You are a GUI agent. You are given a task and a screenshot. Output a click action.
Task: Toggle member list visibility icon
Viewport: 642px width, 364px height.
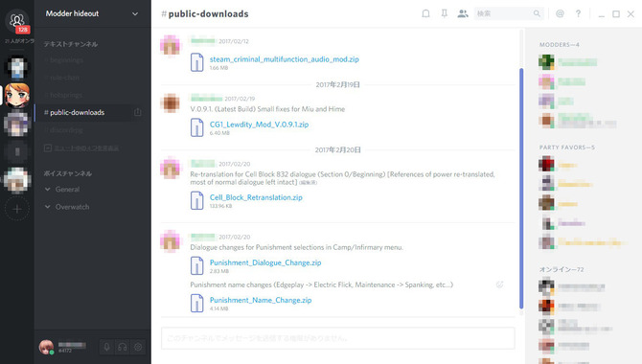463,13
